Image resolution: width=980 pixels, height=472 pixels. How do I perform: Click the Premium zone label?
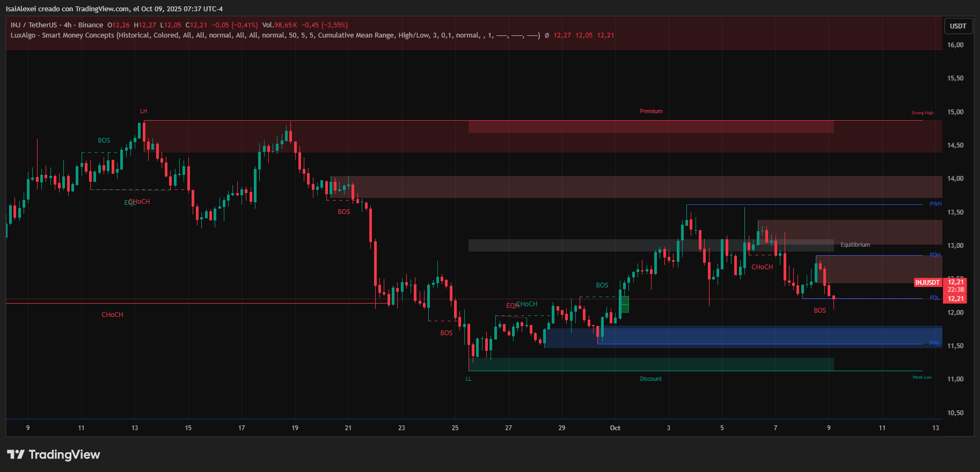pyautogui.click(x=650, y=112)
